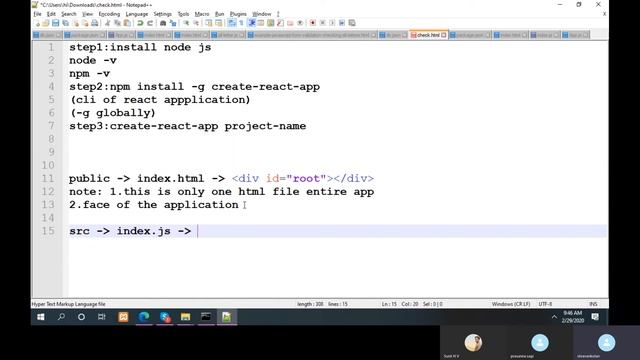Viewport: 640px width, 360px height.
Task: Click the Save All toolbar icon
Action: (65, 23)
